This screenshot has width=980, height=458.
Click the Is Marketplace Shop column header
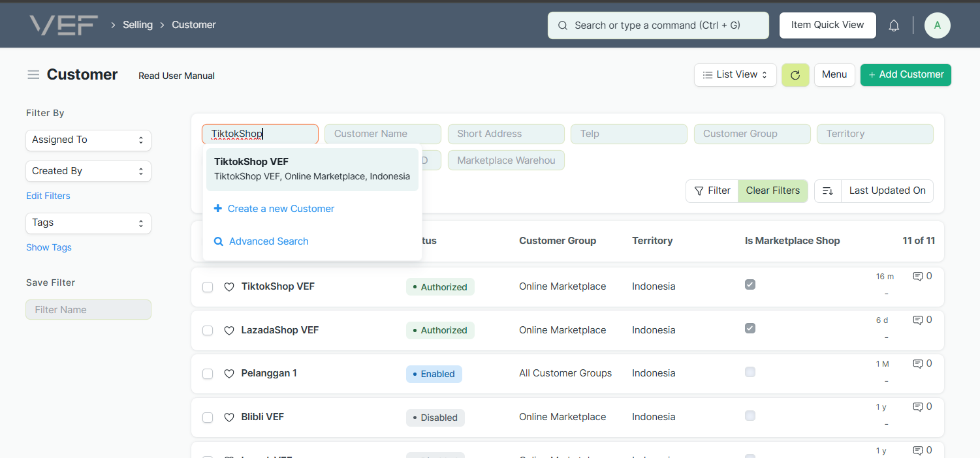click(792, 241)
